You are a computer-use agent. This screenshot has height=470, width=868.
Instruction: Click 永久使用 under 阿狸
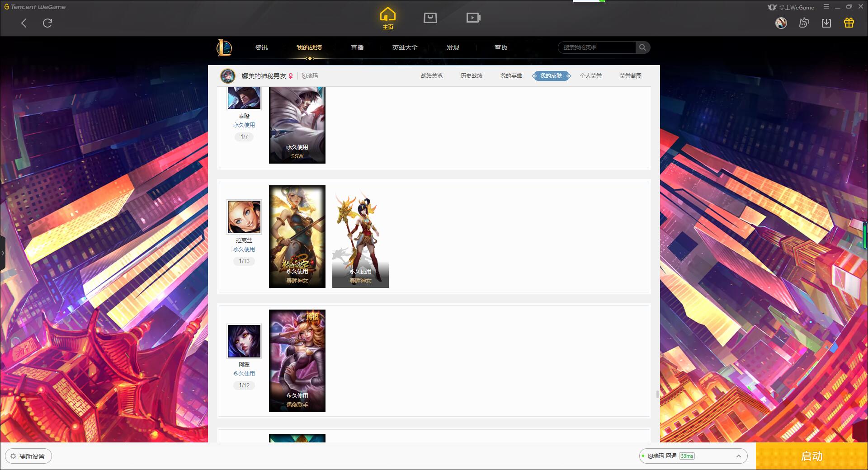(244, 374)
